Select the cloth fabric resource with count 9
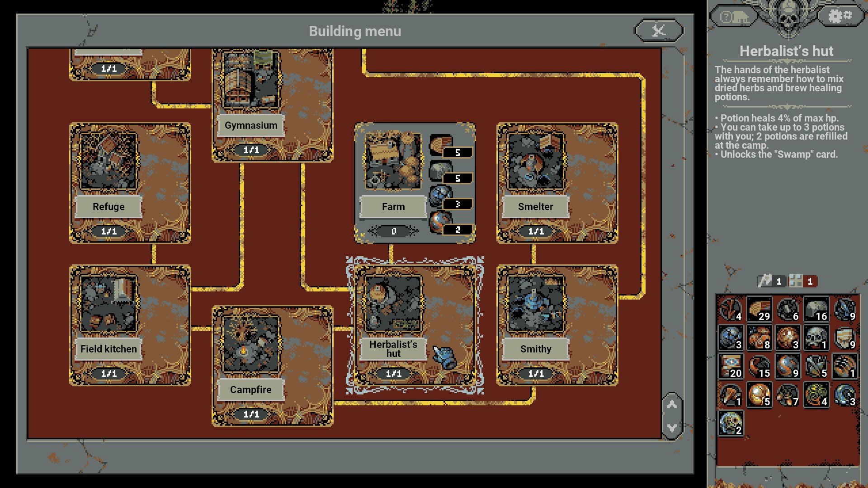Image resolution: width=868 pixels, height=488 pixels. (x=845, y=338)
